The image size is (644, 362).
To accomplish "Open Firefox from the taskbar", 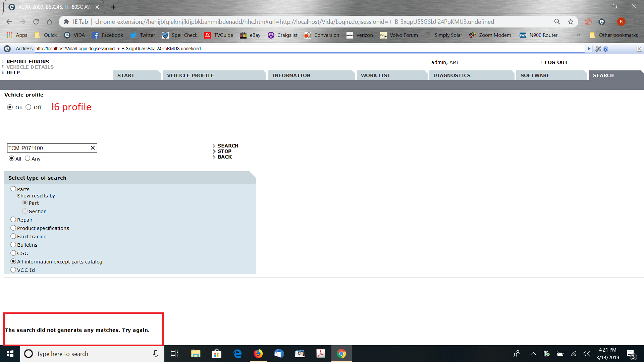I will tap(258, 354).
